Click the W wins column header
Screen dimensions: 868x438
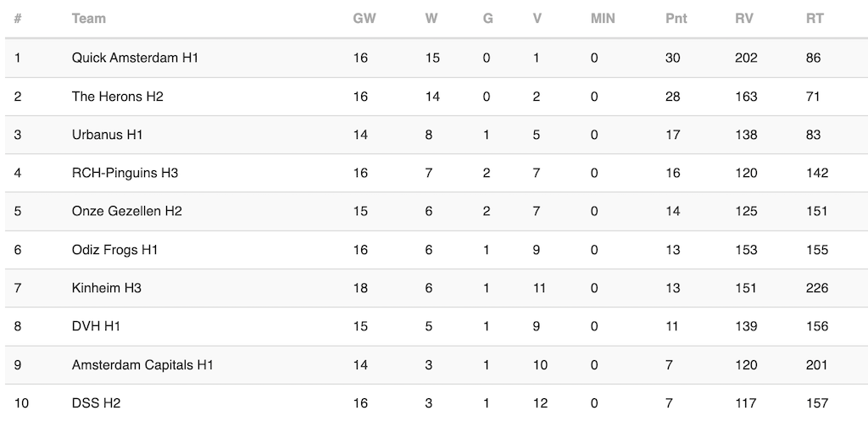click(431, 19)
